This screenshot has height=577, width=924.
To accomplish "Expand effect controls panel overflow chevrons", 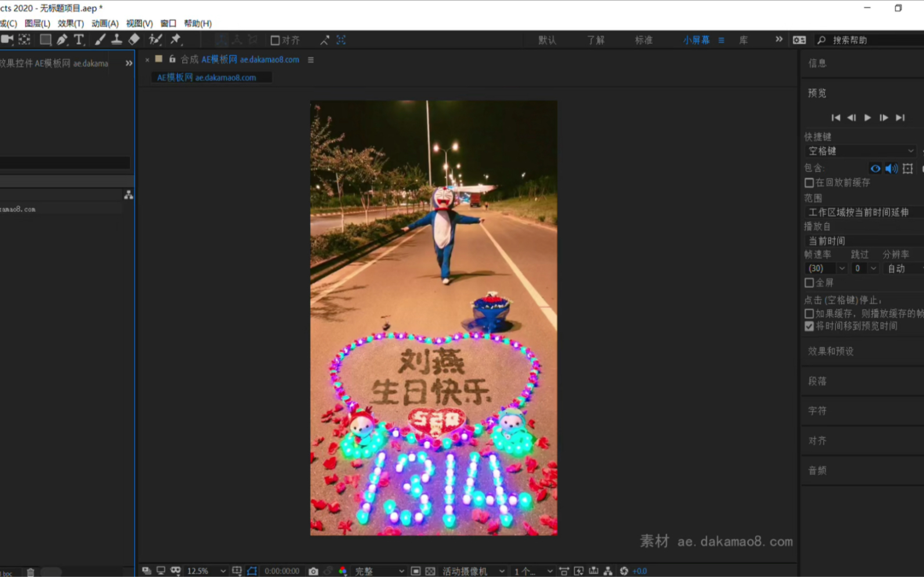I will coord(129,63).
